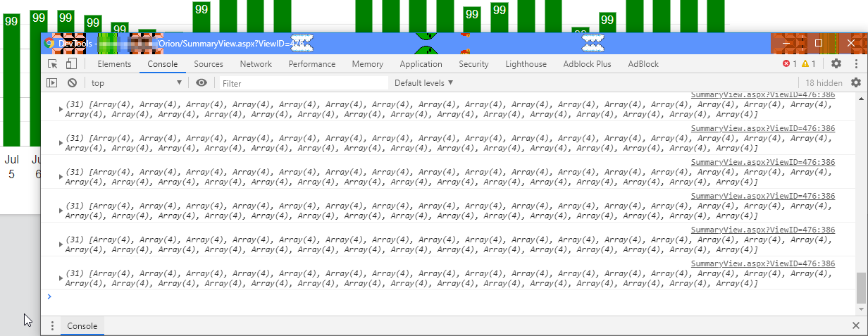Image resolution: width=868 pixels, height=336 pixels.
Task: Click the 18 hidden messages label
Action: point(824,83)
